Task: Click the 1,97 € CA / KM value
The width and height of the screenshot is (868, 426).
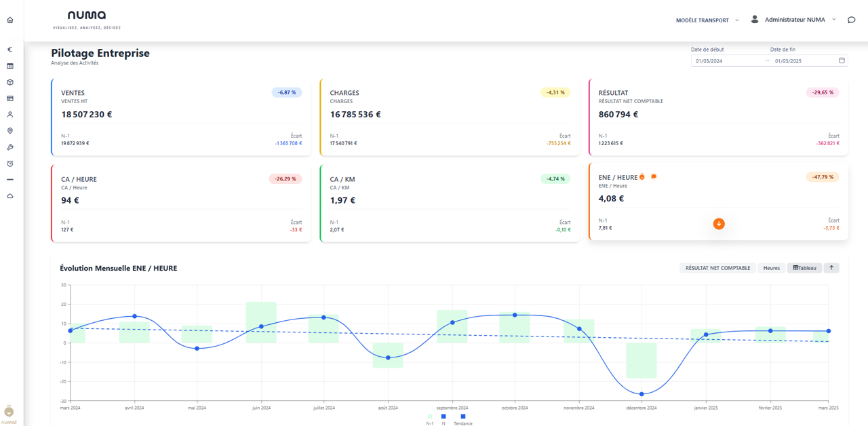Action: point(342,201)
